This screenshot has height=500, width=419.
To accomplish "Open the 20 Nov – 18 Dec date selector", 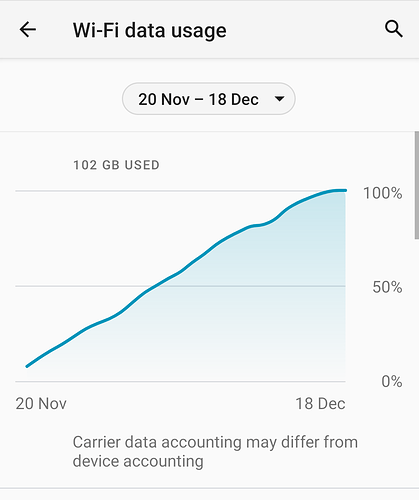I will coord(209,99).
